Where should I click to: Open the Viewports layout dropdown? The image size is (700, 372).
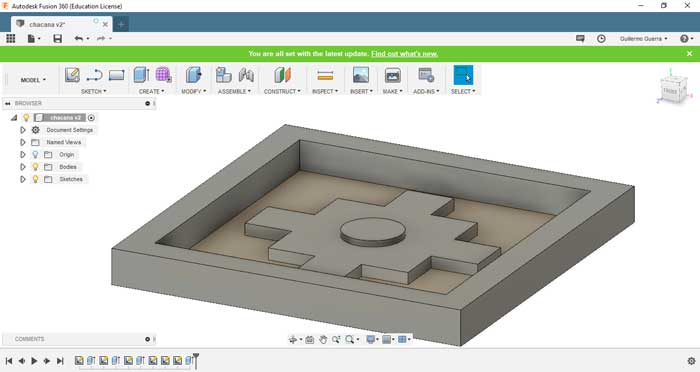point(404,339)
